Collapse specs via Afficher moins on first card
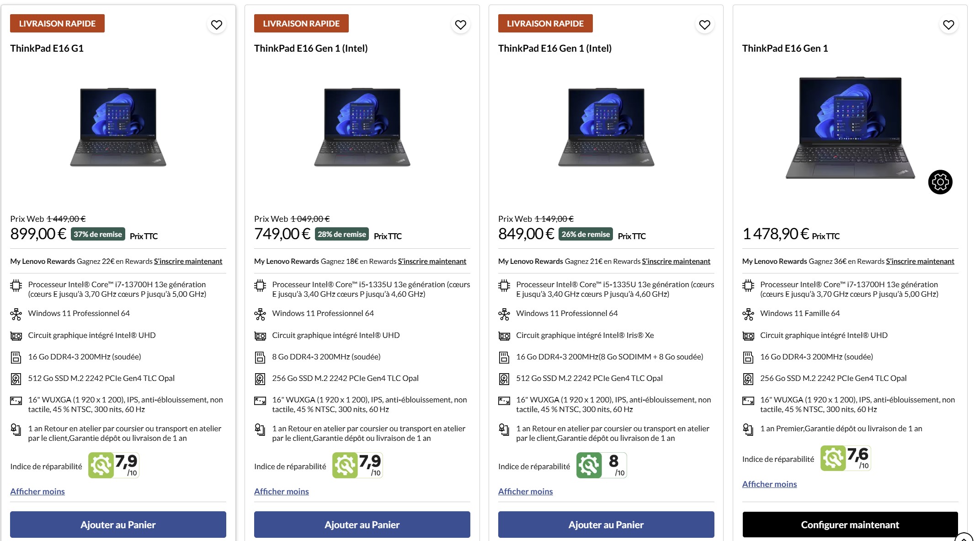This screenshot has height=541, width=980. click(x=37, y=491)
